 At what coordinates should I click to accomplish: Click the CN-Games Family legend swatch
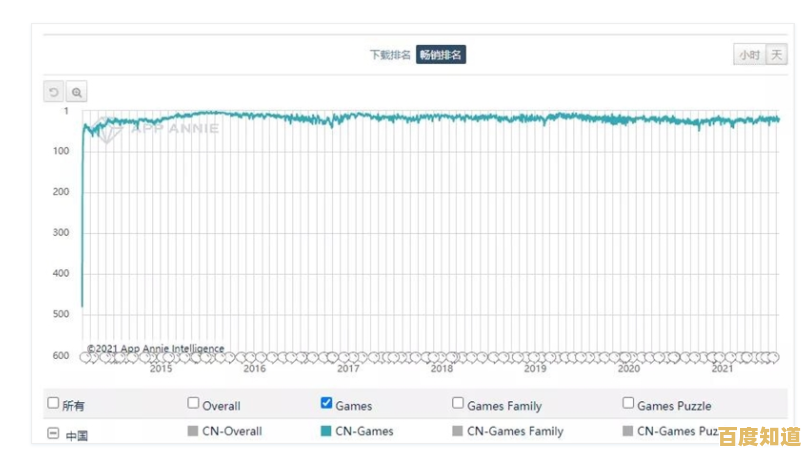[x=458, y=431]
